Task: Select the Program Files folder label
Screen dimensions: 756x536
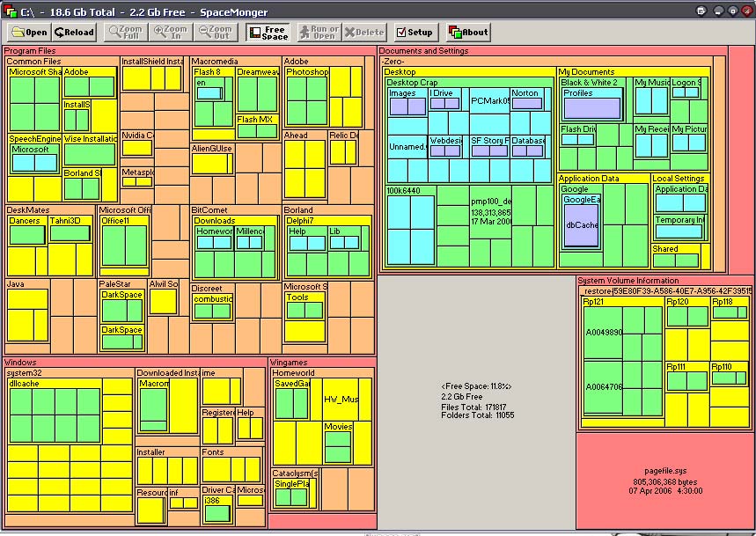Action: (x=30, y=51)
